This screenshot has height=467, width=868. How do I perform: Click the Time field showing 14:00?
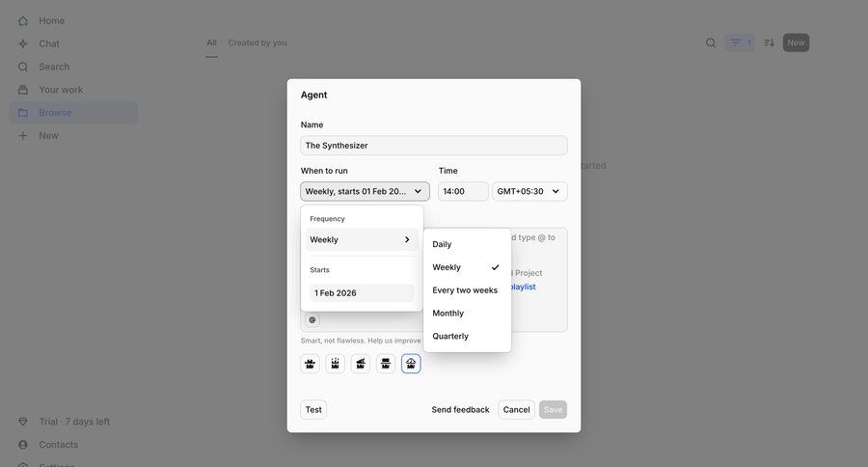[463, 191]
